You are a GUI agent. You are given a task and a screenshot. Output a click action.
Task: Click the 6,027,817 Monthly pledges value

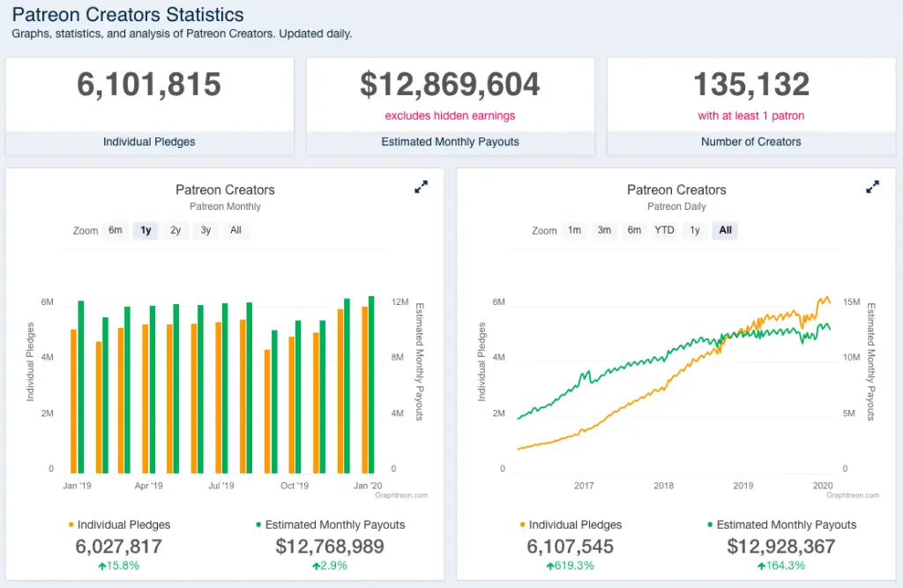pos(119,546)
